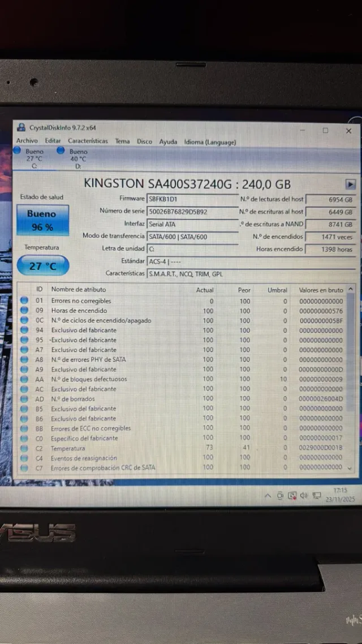The image size is (362, 644).
Task: Click the host reads value 6954 GB
Action: pos(330,200)
